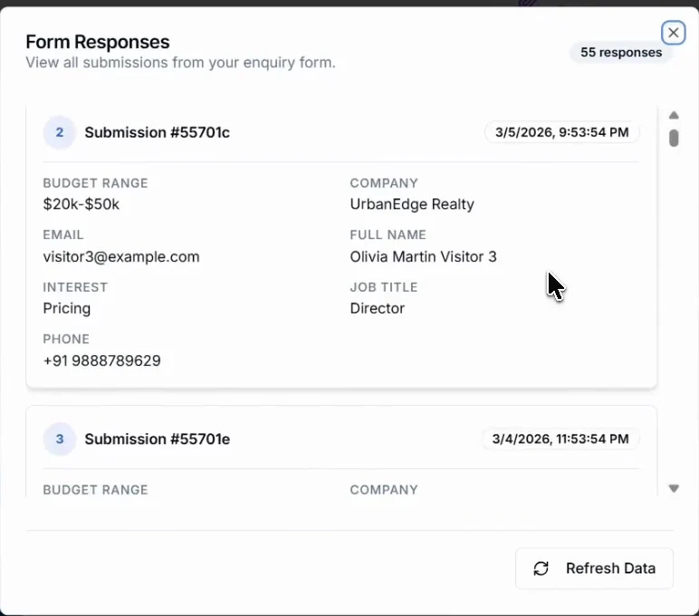Viewport: 699px width, 616px height.
Task: Close the Form Responses dialog
Action: pyautogui.click(x=673, y=33)
